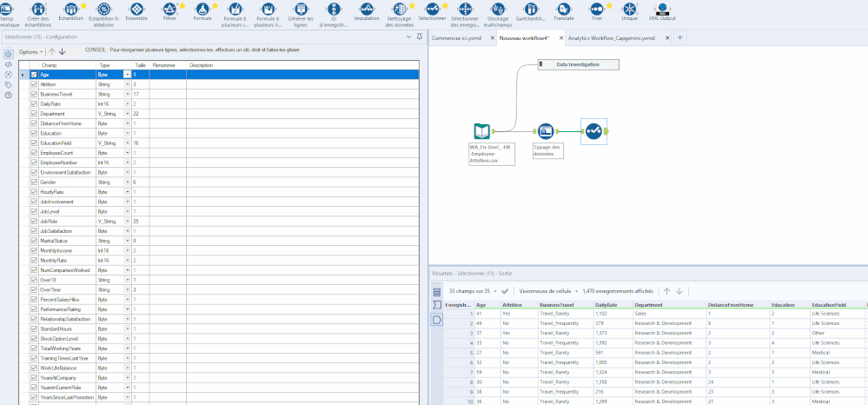Click the Typage des données node

tap(547, 131)
